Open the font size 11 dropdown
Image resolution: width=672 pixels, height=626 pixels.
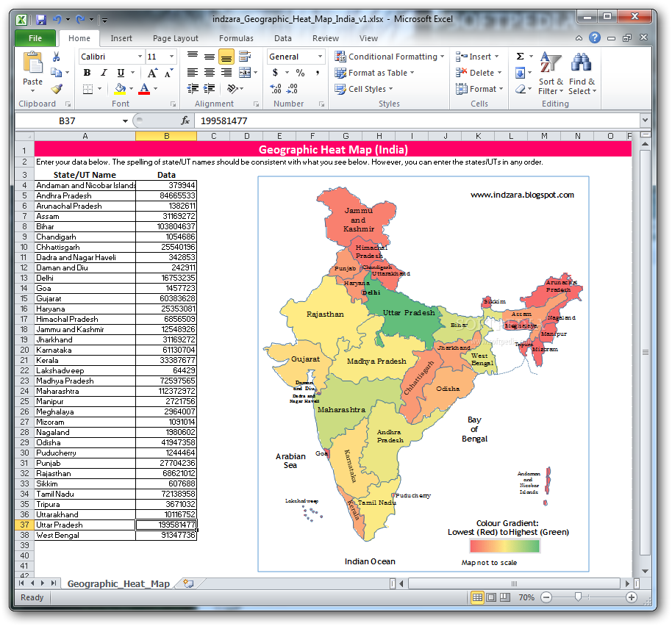click(x=171, y=57)
